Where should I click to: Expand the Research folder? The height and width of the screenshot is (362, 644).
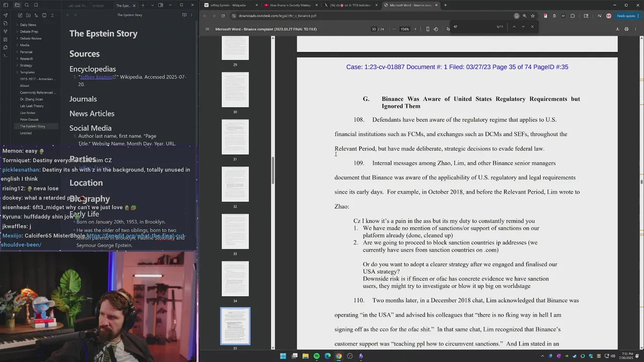[x=26, y=59]
